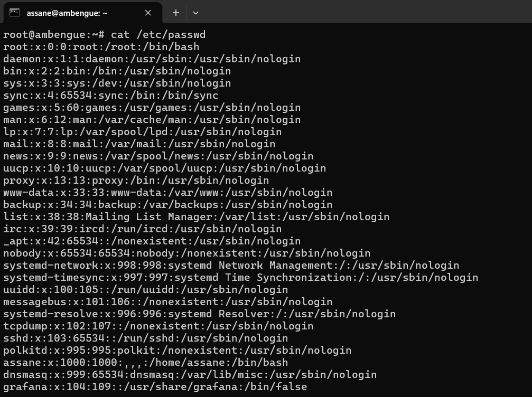532x397 pixels.
Task: Open a new terminal tab
Action: tap(176, 13)
